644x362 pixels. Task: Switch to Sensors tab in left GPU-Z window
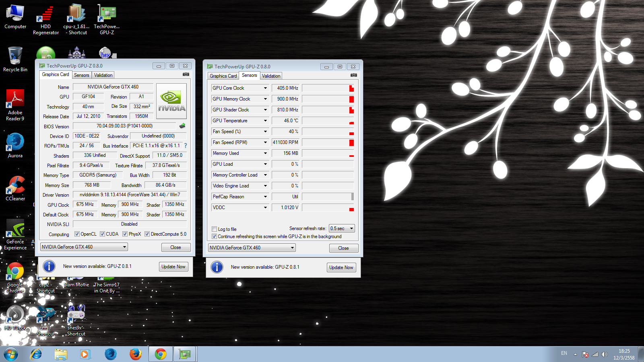coord(82,75)
